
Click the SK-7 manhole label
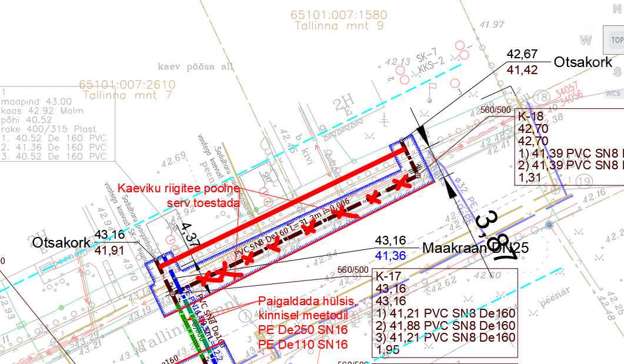426,56
